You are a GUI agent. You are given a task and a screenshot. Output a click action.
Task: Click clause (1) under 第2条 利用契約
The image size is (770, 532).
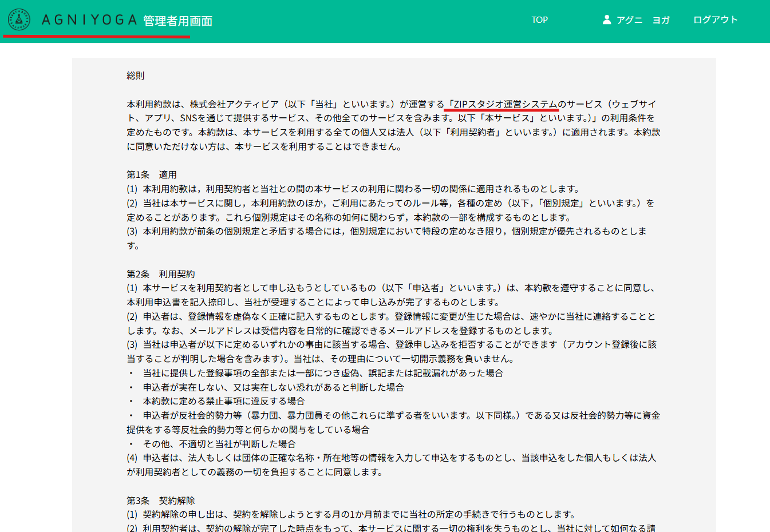(x=390, y=288)
